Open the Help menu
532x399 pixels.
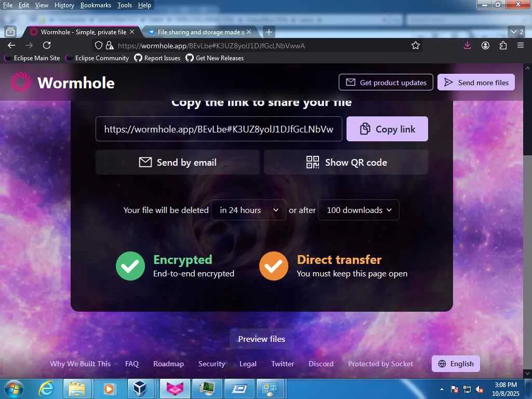144,5
